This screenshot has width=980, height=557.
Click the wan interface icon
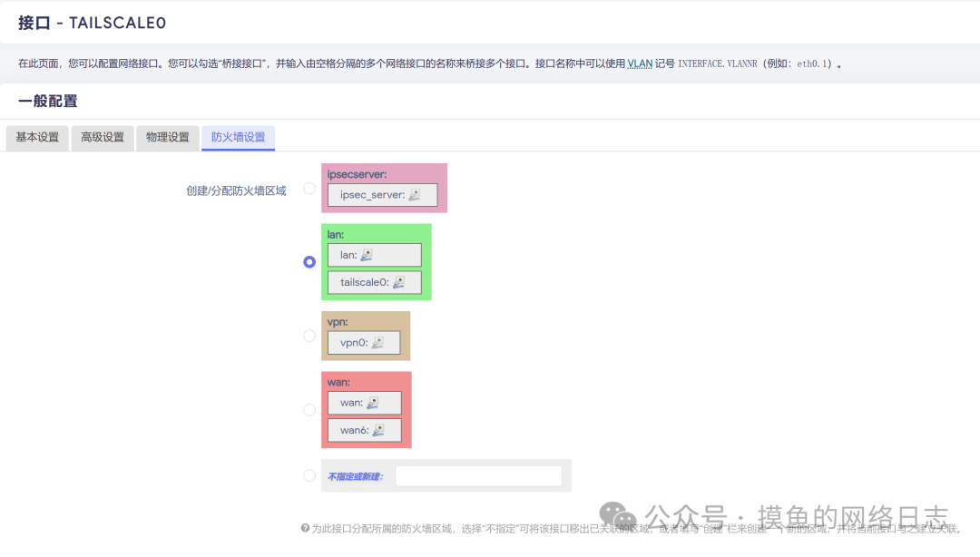click(x=373, y=403)
